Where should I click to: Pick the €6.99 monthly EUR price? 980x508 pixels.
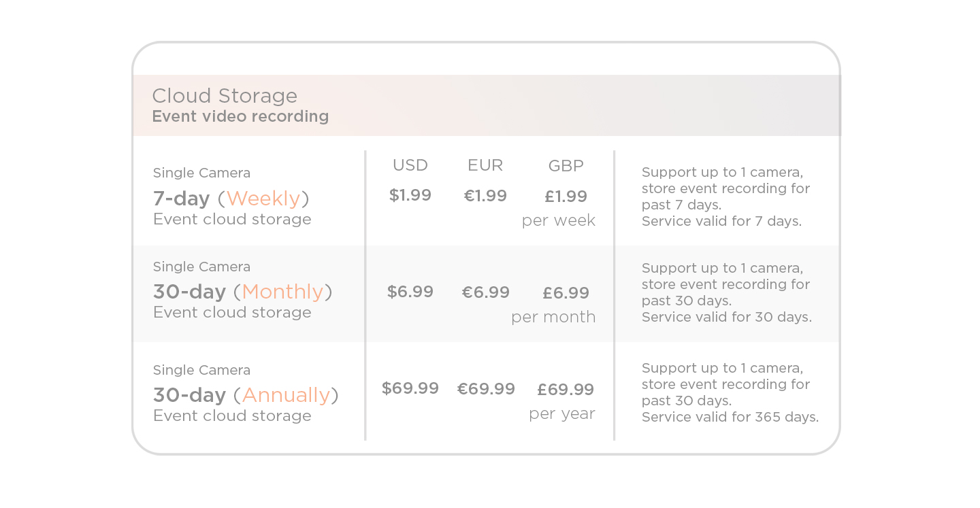[485, 292]
